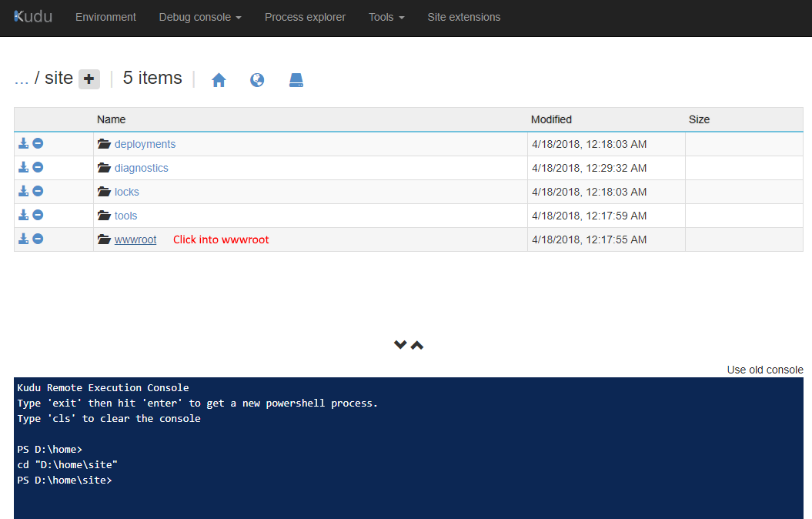Expand the Tools dropdown menu

(x=386, y=17)
